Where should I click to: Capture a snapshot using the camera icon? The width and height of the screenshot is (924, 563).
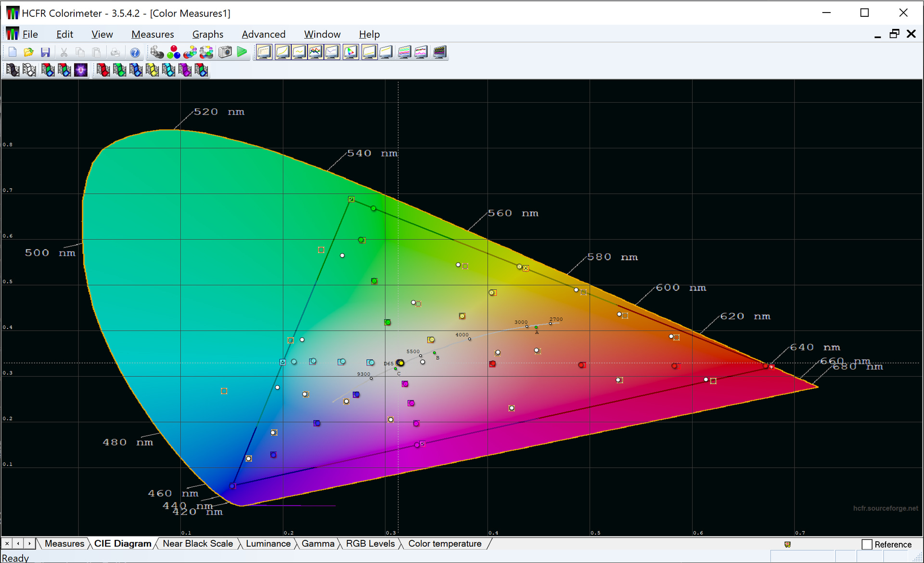tap(225, 52)
